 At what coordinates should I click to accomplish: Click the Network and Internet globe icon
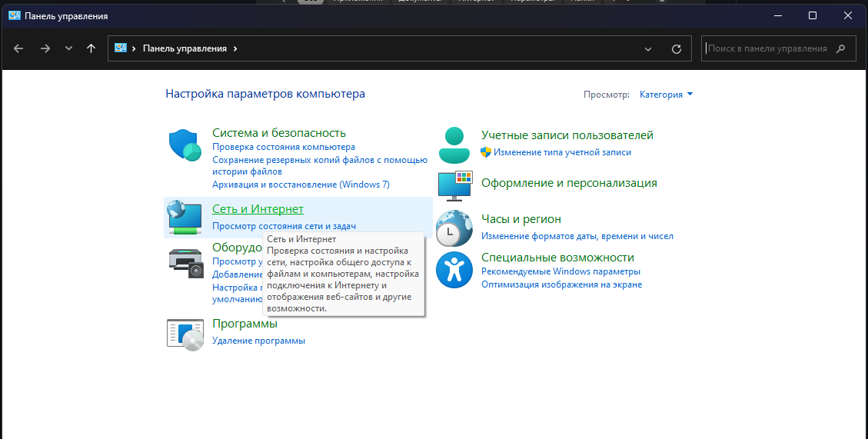click(185, 217)
